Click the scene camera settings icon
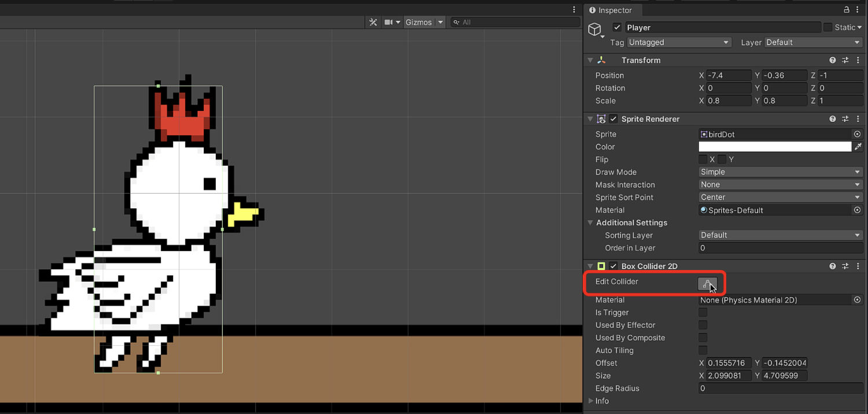Screen dimensions: 868x414 tap(389, 22)
